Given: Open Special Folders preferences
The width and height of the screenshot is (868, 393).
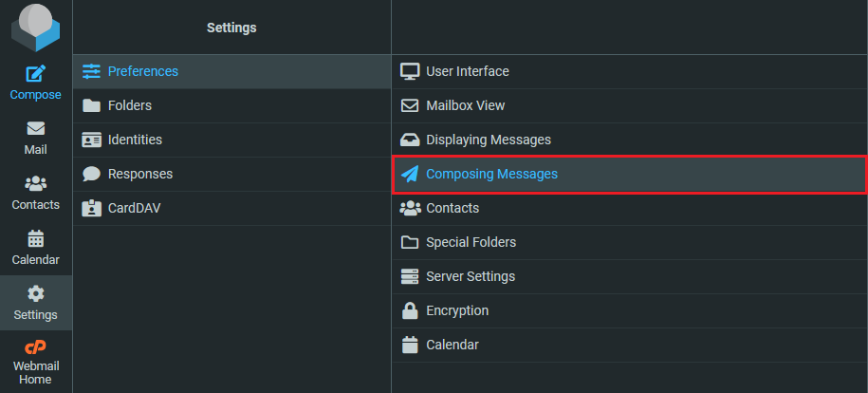Looking at the screenshot, I should tap(471, 242).
